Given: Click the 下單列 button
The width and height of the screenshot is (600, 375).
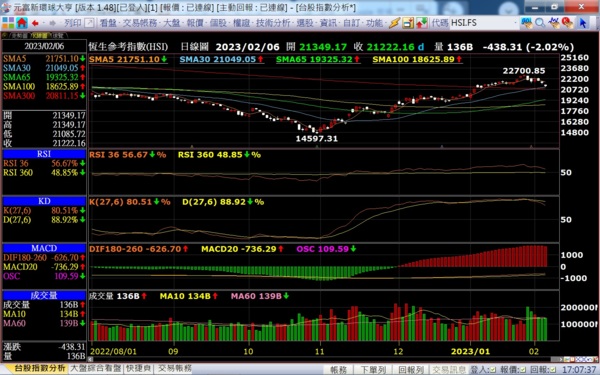Looking at the screenshot, I should pos(373,370).
